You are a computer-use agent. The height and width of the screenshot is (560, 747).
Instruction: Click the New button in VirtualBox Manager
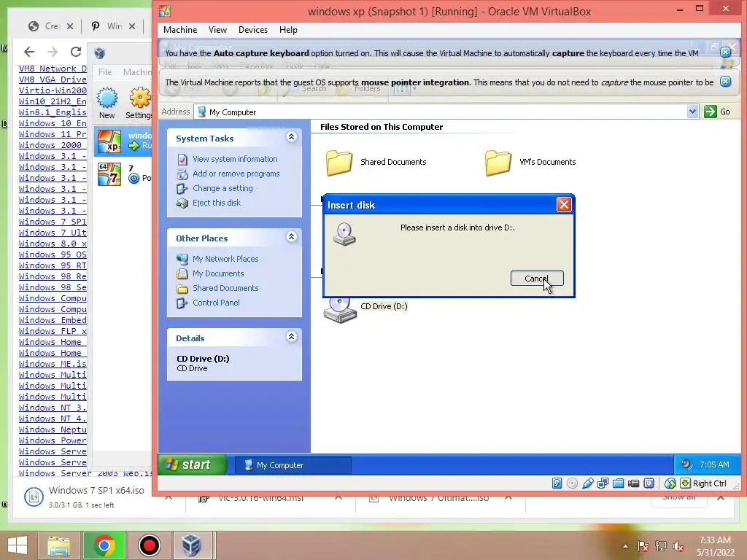point(107,103)
